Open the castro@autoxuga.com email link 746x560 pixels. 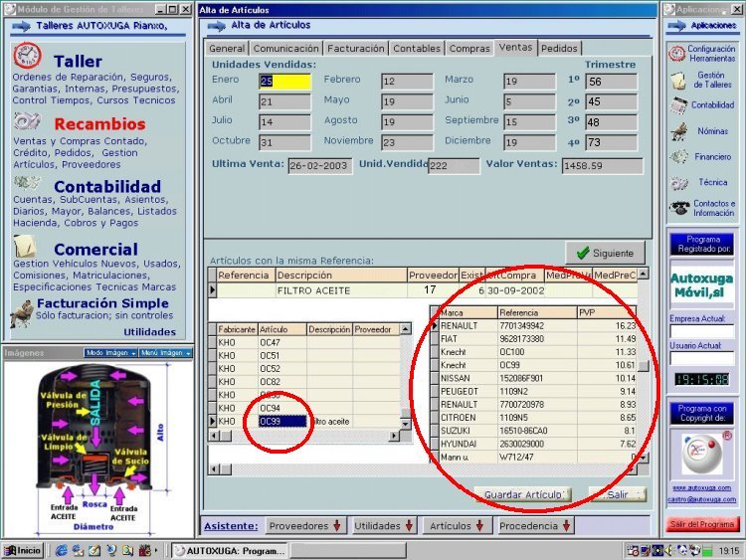702,499
